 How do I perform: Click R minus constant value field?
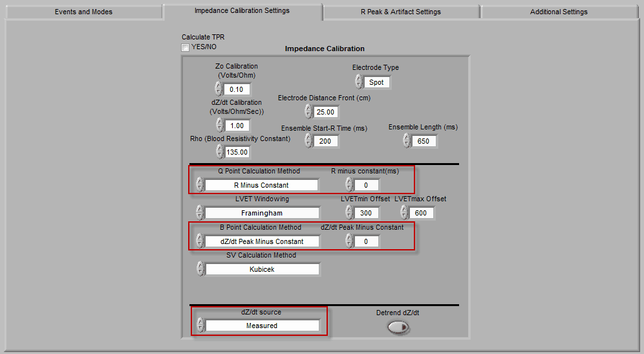[x=367, y=185]
